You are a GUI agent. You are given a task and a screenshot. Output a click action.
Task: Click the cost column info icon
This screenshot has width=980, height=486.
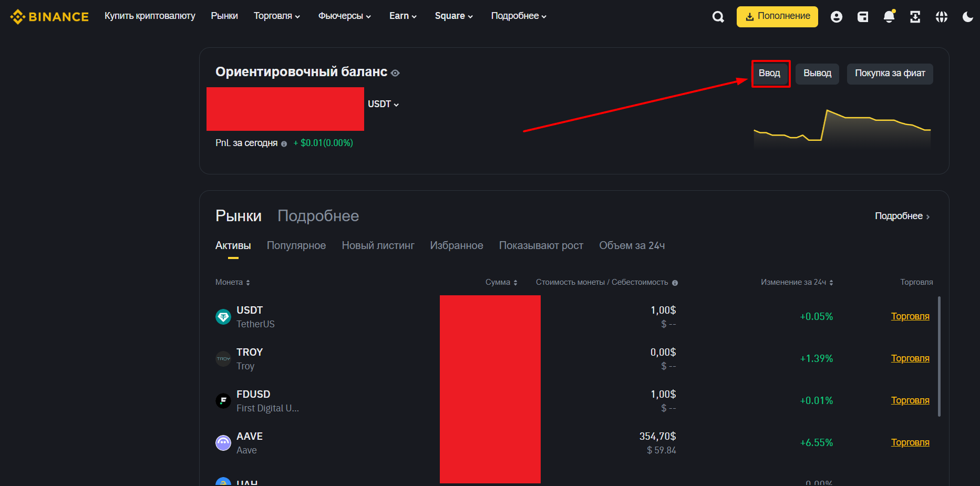[x=675, y=283]
